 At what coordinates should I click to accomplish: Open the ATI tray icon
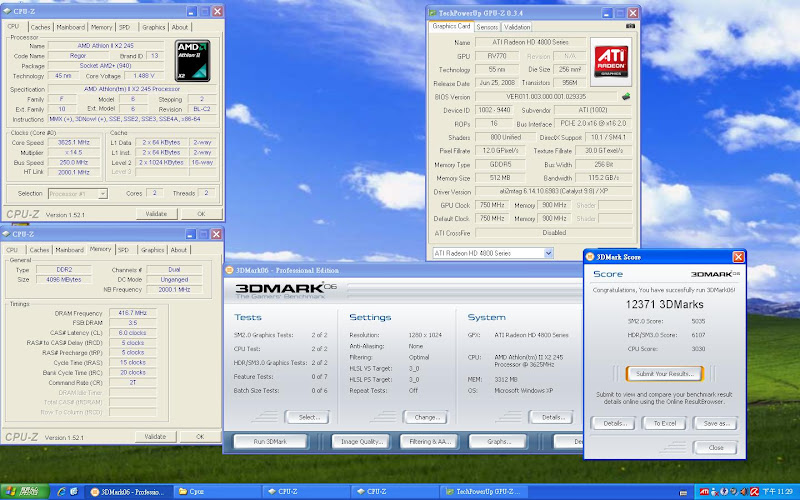tap(704, 492)
